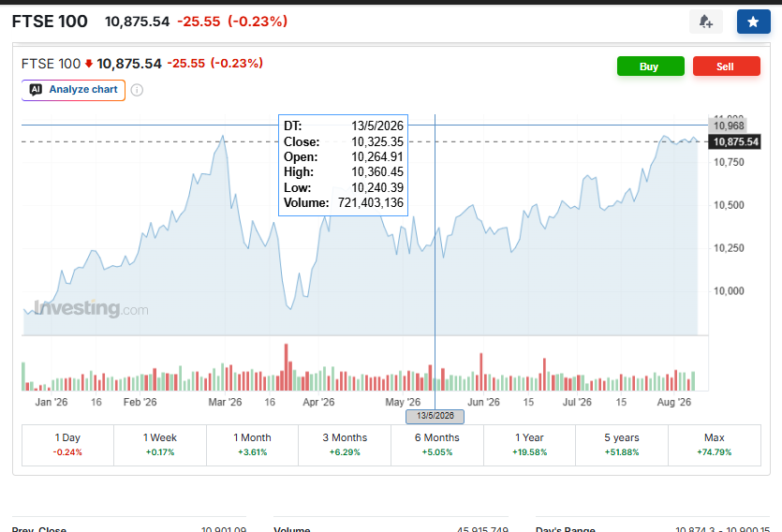Select the 1 Month time range
The image size is (782, 532).
click(252, 445)
